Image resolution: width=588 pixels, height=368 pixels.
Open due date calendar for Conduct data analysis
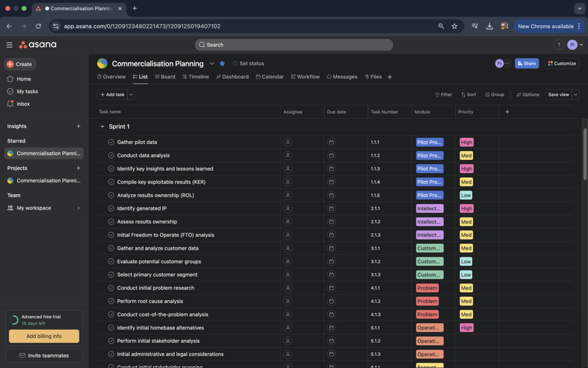tap(331, 156)
